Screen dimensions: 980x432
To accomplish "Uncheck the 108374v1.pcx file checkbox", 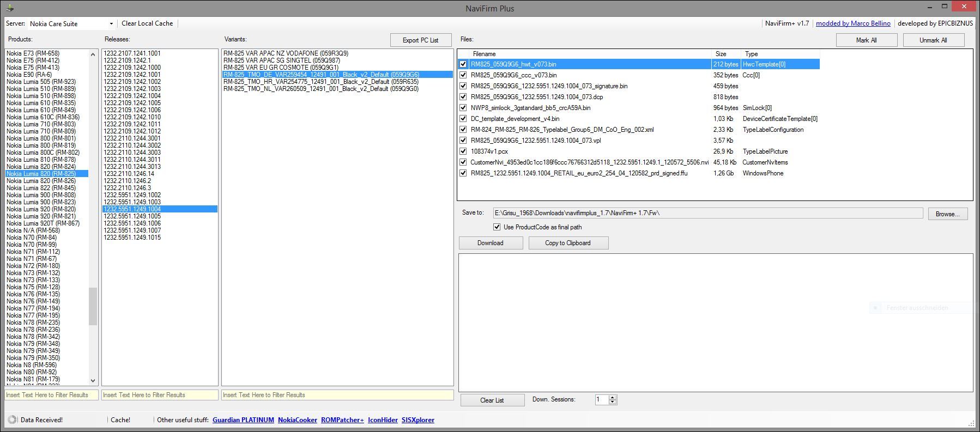I will 463,151.
